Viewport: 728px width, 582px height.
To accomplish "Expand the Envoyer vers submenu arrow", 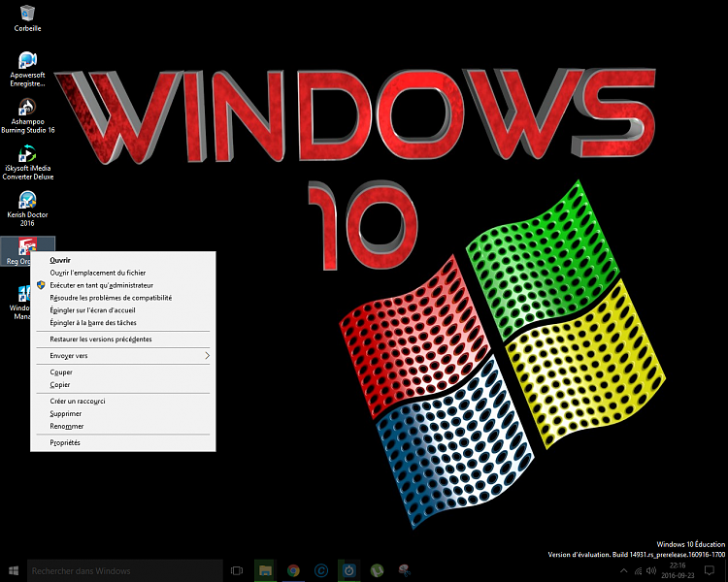I will tap(207, 356).
